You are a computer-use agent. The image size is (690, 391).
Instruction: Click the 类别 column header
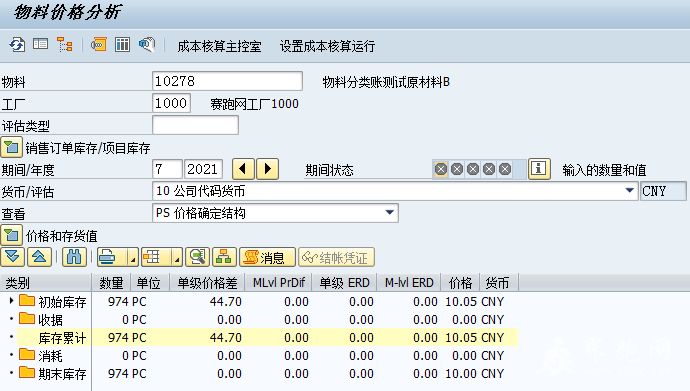(46, 282)
